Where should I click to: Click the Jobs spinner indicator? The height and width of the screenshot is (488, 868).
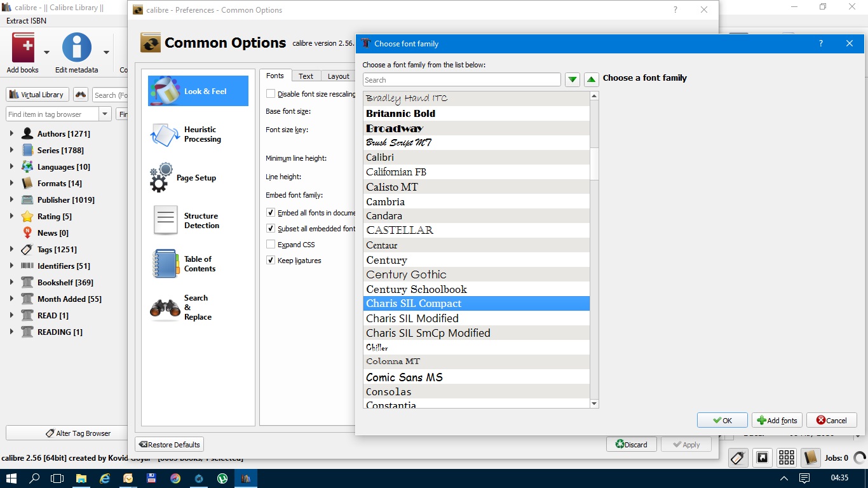point(860,457)
